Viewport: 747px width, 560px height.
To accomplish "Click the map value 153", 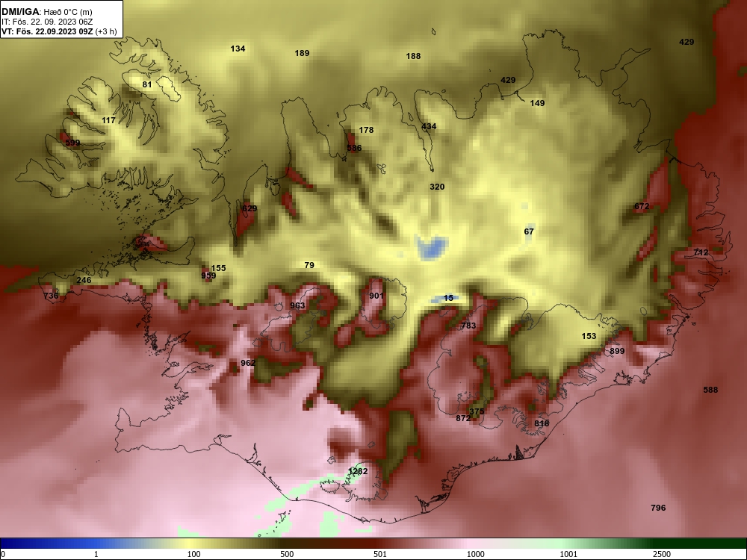I will coord(589,336).
